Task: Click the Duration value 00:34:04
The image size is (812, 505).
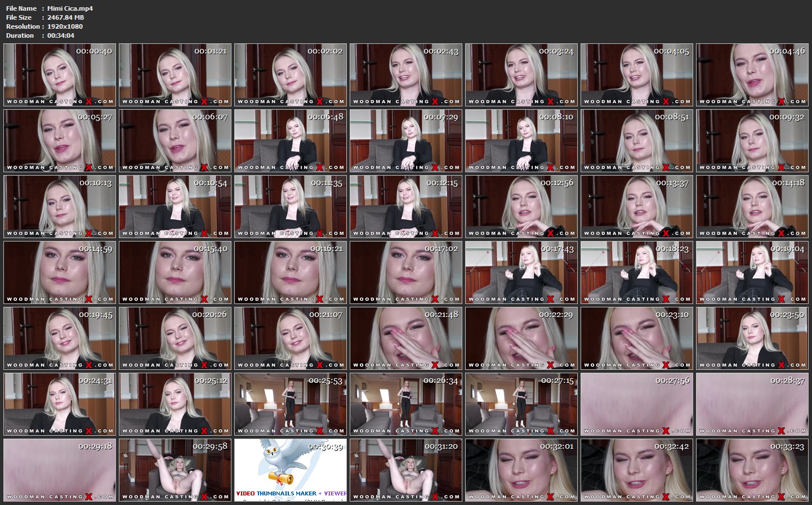Action: click(61, 35)
